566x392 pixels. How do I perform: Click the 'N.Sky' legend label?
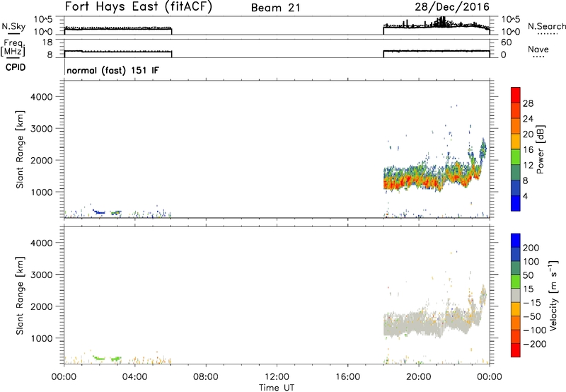(x=13, y=26)
